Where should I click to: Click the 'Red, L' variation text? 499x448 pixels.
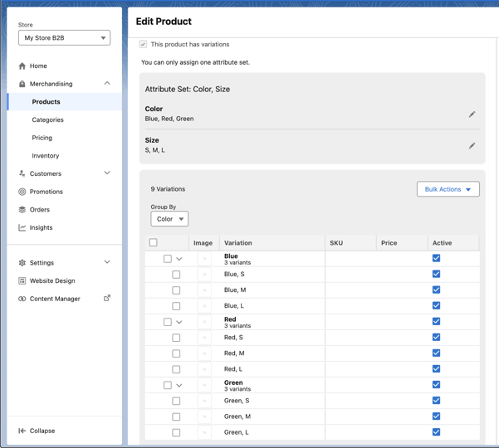[233, 369]
